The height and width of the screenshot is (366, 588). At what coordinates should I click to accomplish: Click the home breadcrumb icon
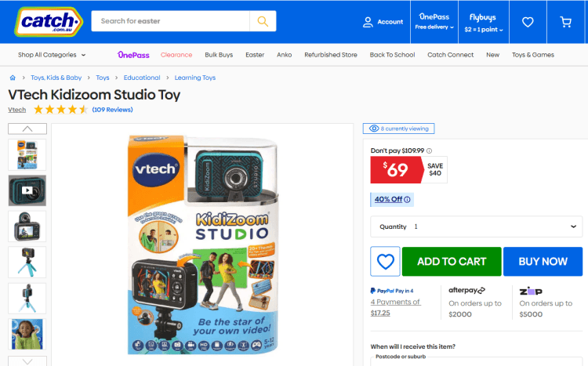(x=13, y=78)
